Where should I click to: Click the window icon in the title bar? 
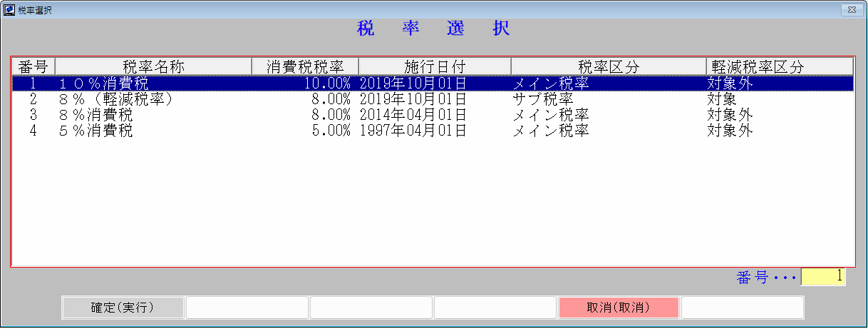9,10
